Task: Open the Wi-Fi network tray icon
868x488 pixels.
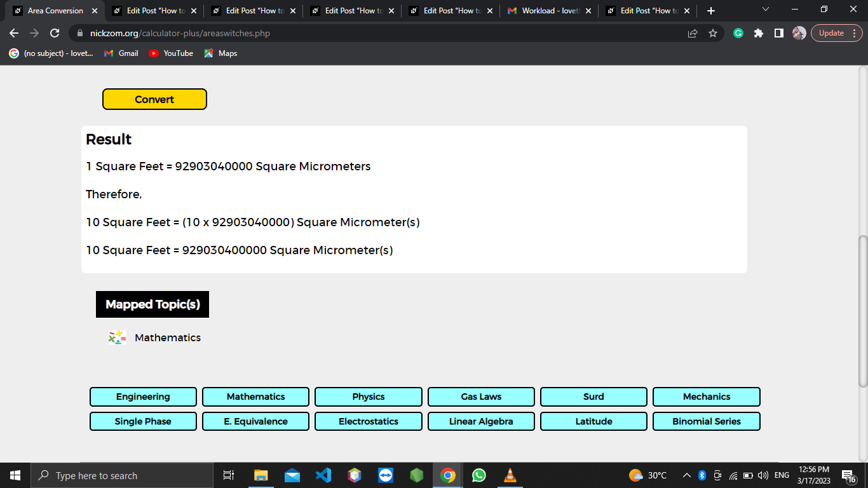Action: [733, 475]
